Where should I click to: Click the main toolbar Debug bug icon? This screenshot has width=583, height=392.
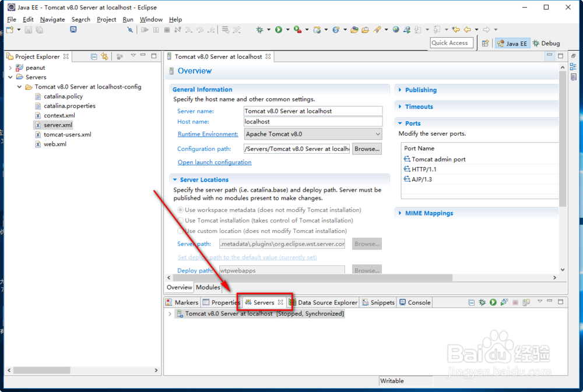259,30
